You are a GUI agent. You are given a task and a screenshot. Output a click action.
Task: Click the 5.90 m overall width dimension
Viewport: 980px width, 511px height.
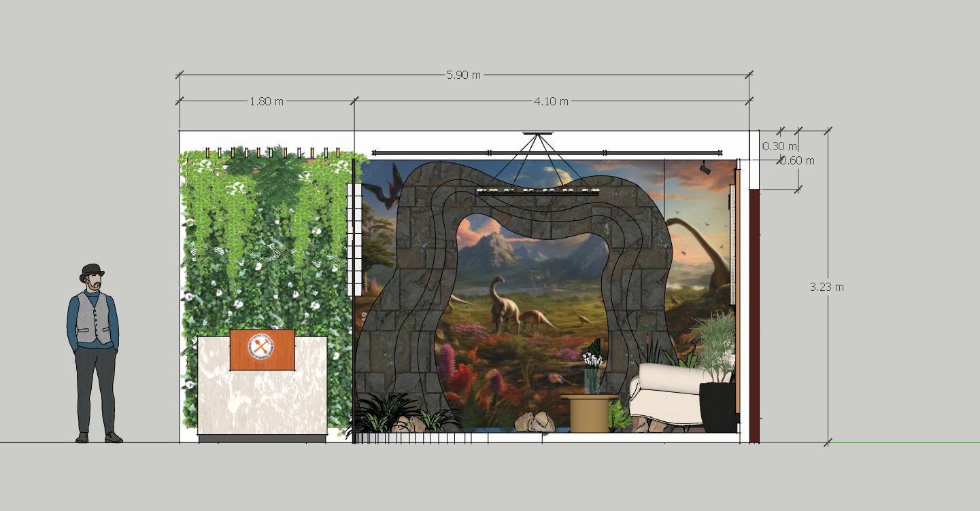point(463,75)
